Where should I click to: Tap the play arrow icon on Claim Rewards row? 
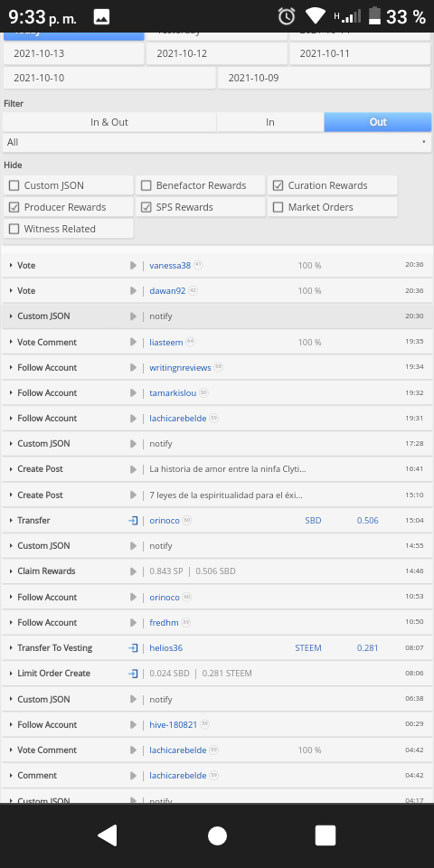point(133,571)
